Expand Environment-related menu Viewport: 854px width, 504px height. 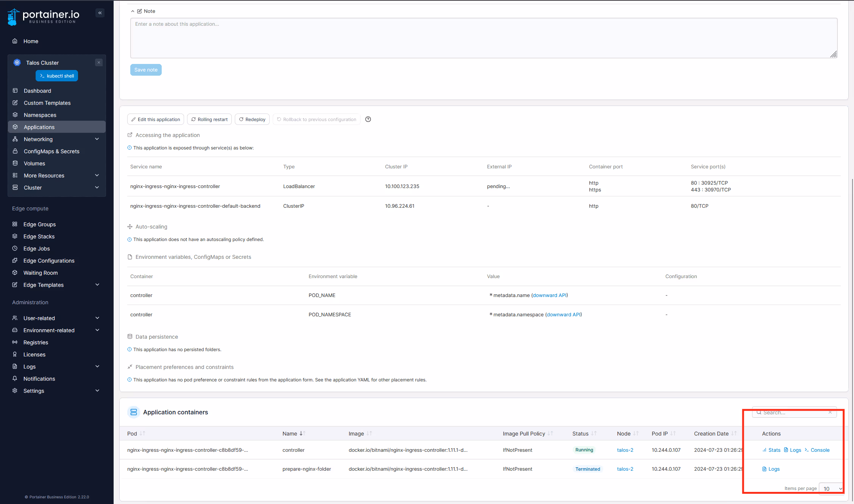click(x=57, y=330)
